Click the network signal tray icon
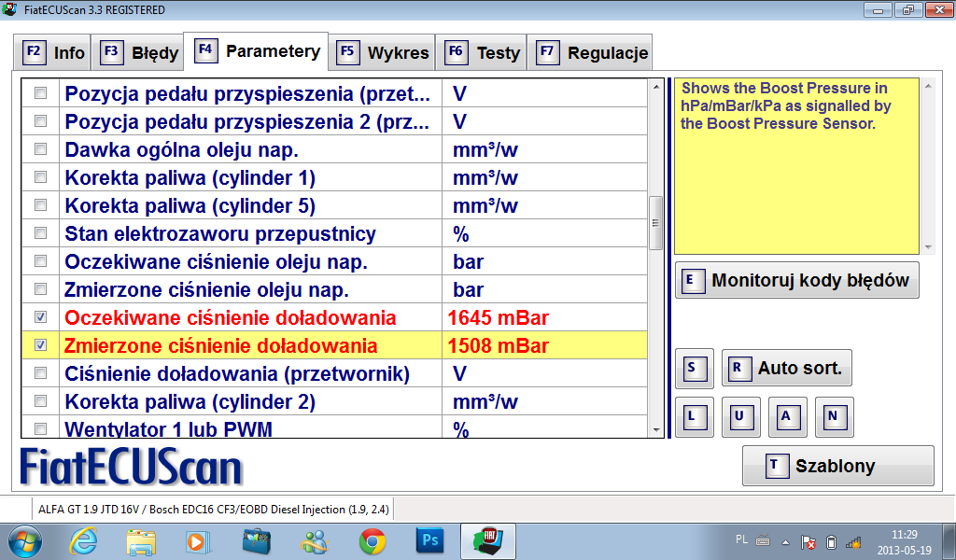The image size is (956, 560). click(x=853, y=541)
